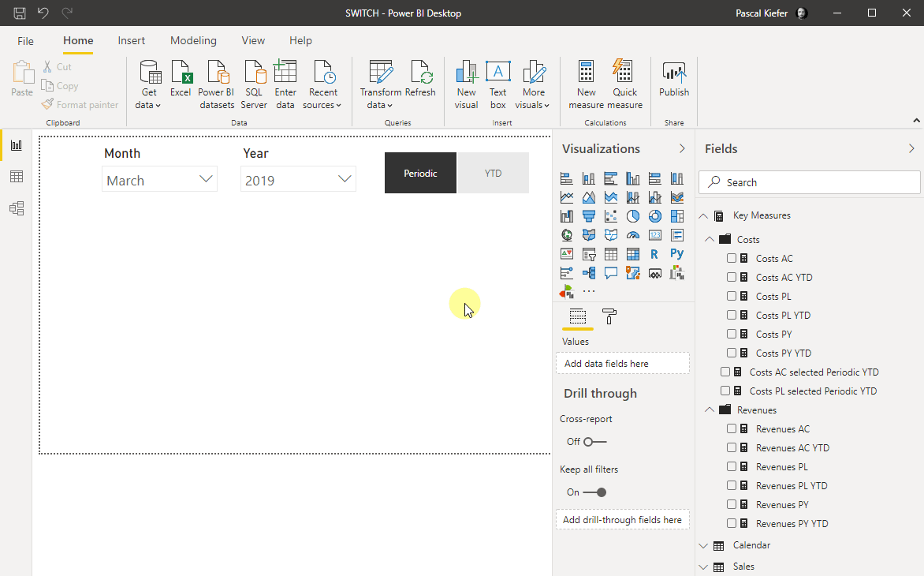Open the View ribbon tab

253,41
